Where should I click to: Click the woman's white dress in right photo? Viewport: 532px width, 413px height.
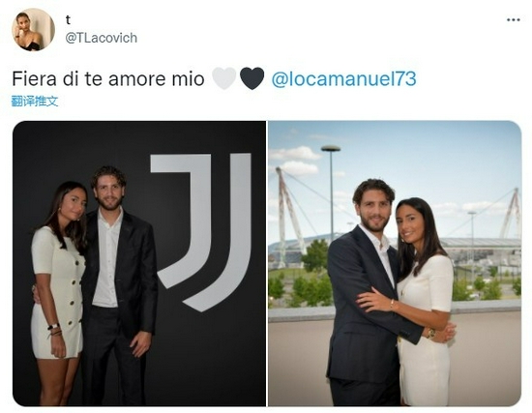[426, 331]
